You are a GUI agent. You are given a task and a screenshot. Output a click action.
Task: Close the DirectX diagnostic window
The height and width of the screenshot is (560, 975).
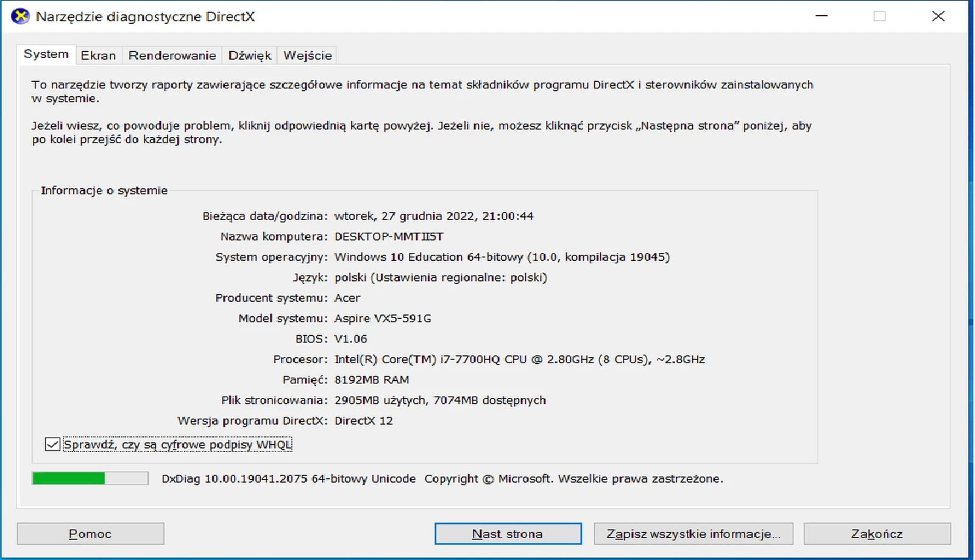tap(938, 16)
